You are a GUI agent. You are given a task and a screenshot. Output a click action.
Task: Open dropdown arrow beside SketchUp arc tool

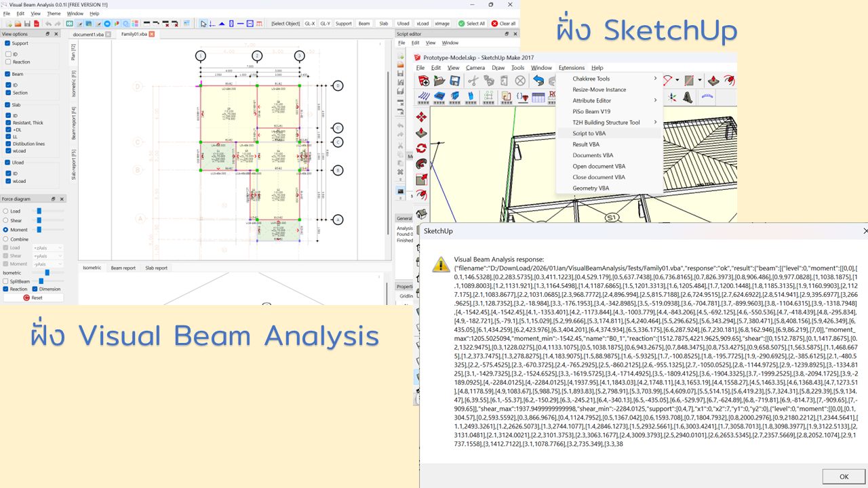(677, 80)
